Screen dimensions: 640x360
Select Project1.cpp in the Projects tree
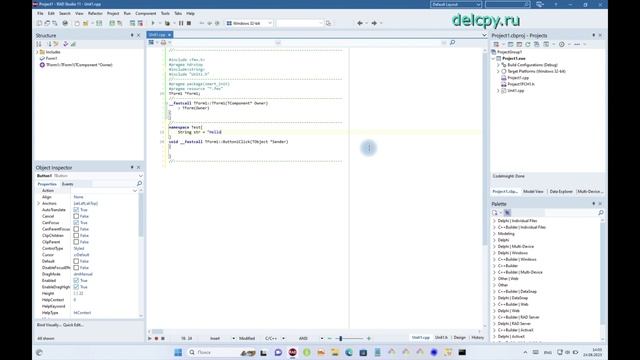tap(518, 78)
